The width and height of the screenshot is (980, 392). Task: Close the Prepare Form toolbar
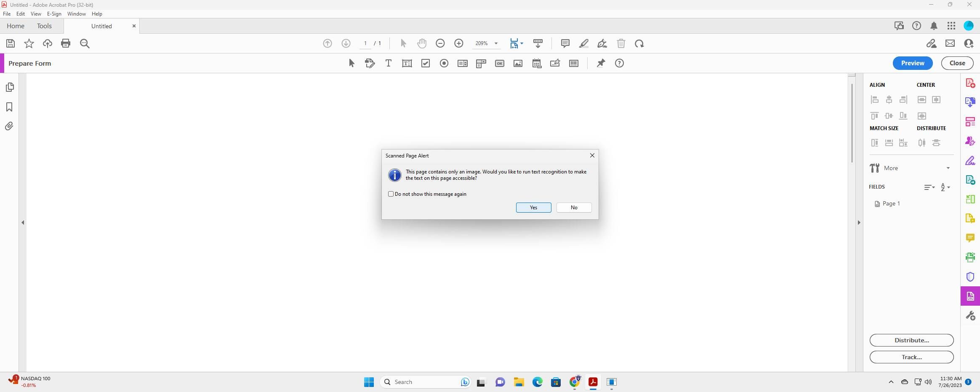point(957,63)
